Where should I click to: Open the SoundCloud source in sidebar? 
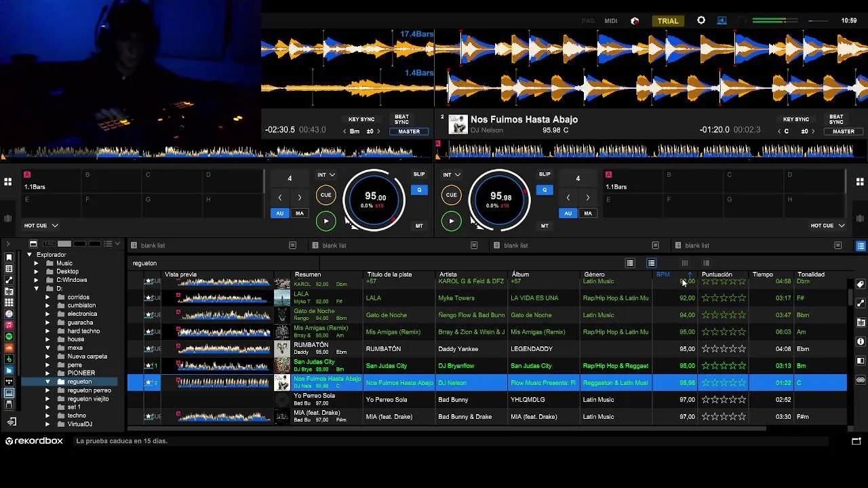tap(9, 348)
